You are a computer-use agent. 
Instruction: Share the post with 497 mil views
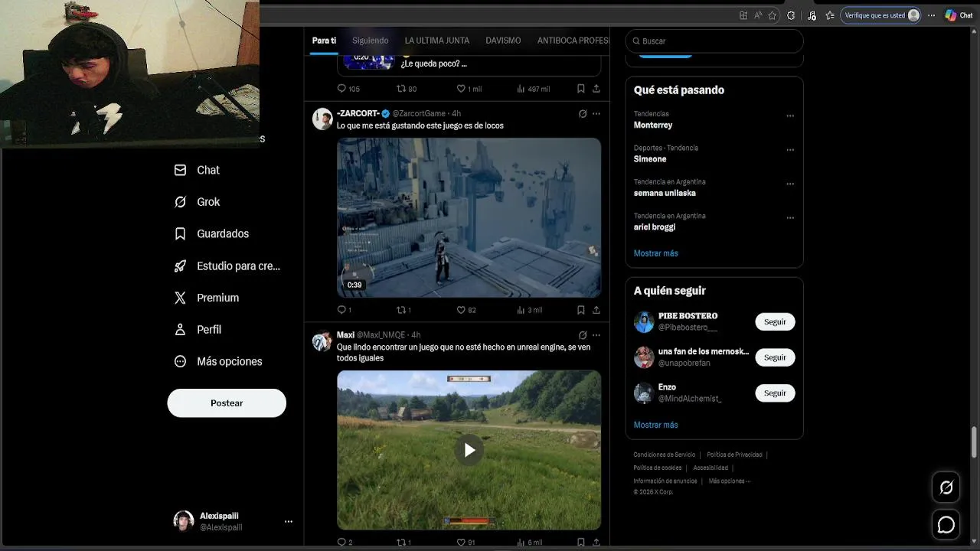click(596, 89)
